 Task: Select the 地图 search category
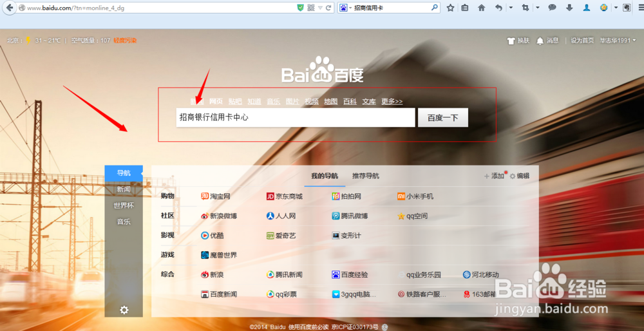(x=330, y=102)
